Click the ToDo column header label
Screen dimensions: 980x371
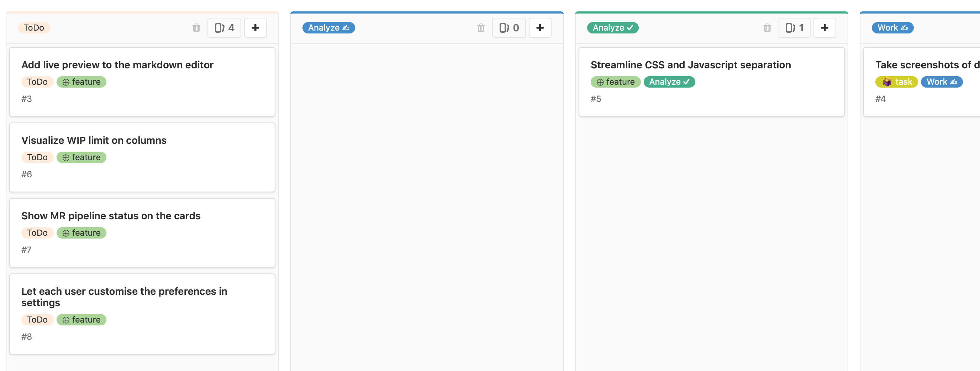(x=33, y=27)
